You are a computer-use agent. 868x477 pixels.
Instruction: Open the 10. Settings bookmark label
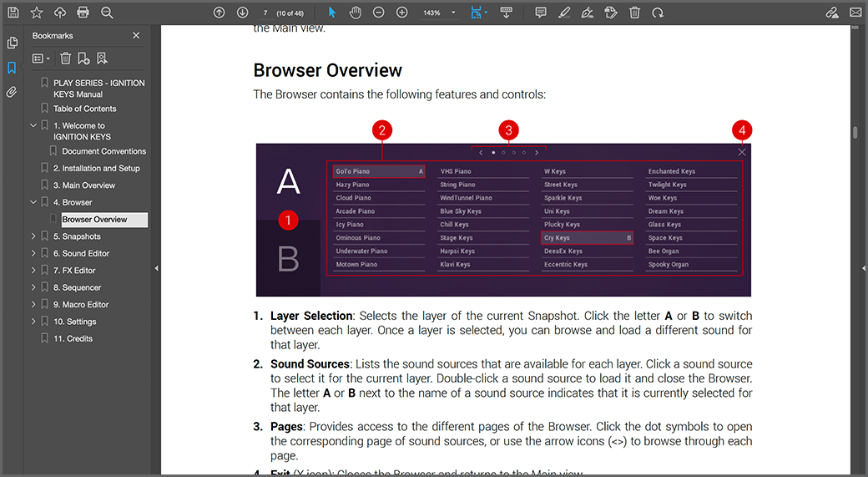[x=75, y=322]
